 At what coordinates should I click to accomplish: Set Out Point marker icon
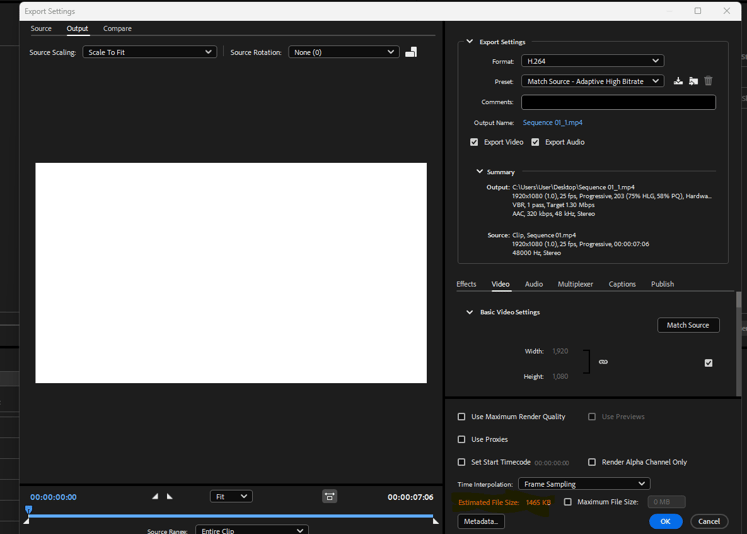pos(170,496)
